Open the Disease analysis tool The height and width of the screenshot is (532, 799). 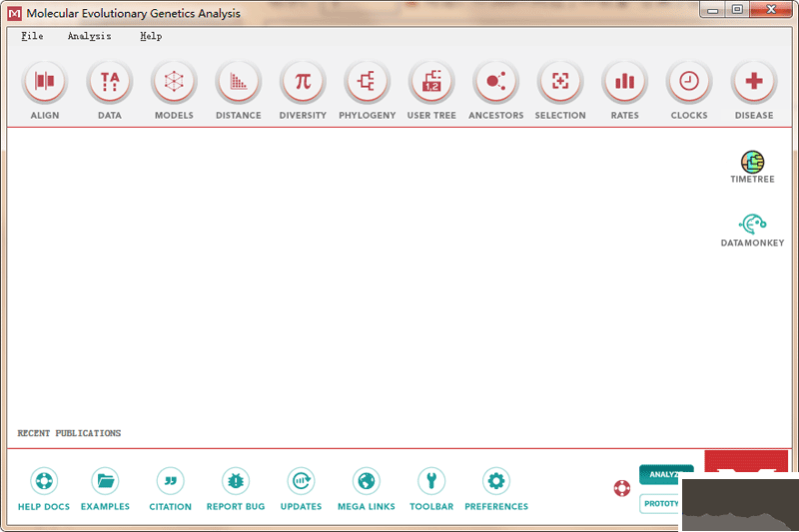(x=753, y=82)
